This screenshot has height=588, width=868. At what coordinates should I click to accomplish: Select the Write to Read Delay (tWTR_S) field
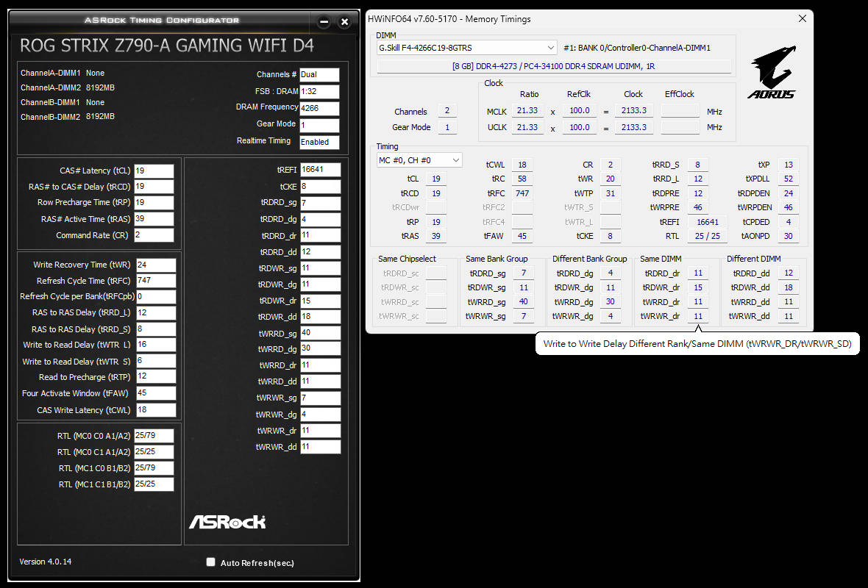[155, 361]
